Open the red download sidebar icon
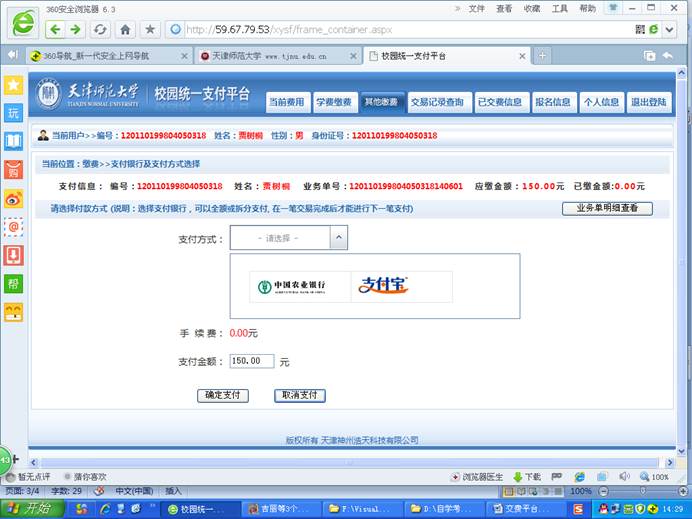The image size is (692, 519). 13,255
